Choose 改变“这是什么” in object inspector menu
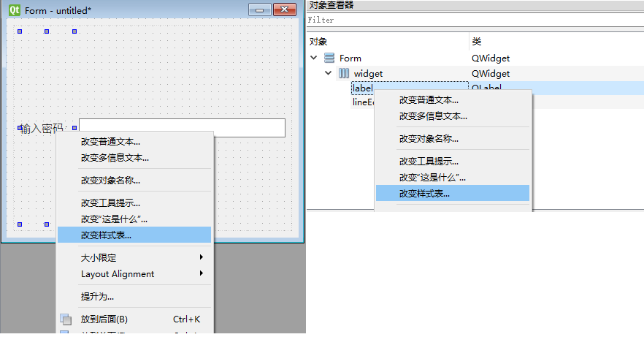Image resolution: width=644 pixels, height=337 pixels. (x=453, y=178)
